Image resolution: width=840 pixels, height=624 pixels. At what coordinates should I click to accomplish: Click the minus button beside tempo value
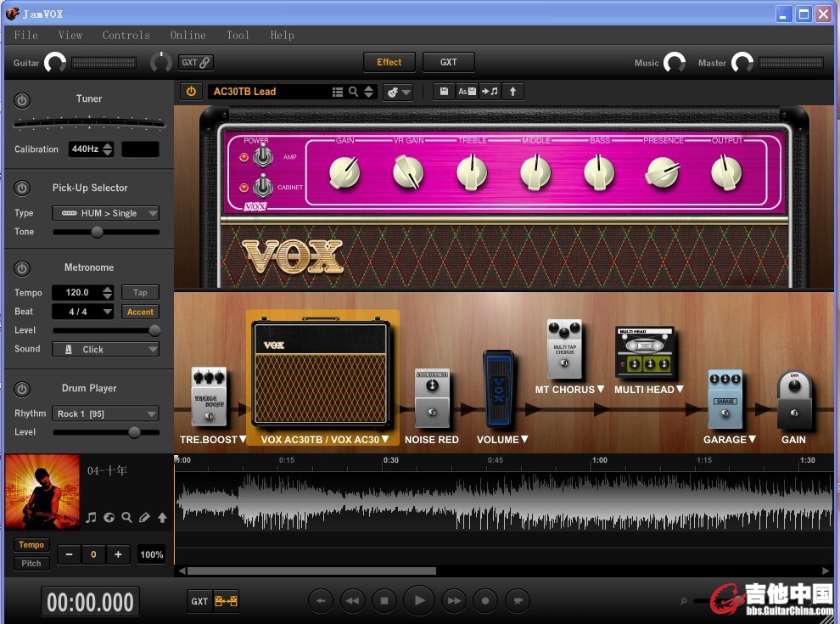tap(69, 554)
